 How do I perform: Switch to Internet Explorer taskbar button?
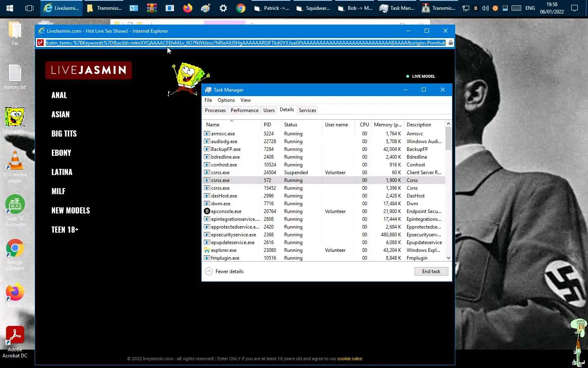click(61, 8)
